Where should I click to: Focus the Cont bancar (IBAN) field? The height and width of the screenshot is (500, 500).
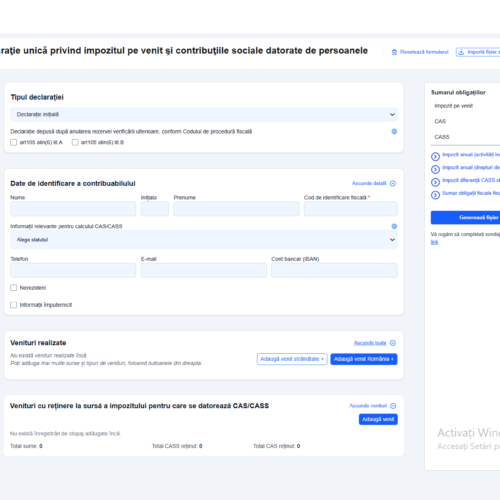334,270
